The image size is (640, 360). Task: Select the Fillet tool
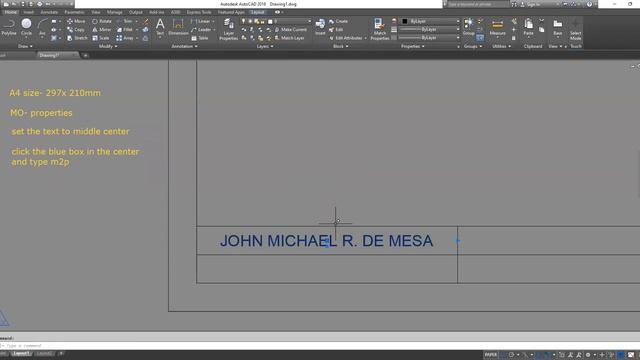(x=125, y=30)
